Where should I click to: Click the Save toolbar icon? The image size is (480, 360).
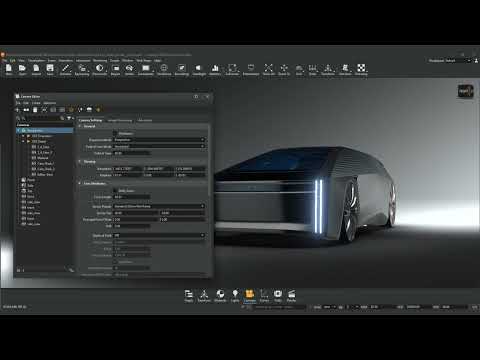pos(50,69)
